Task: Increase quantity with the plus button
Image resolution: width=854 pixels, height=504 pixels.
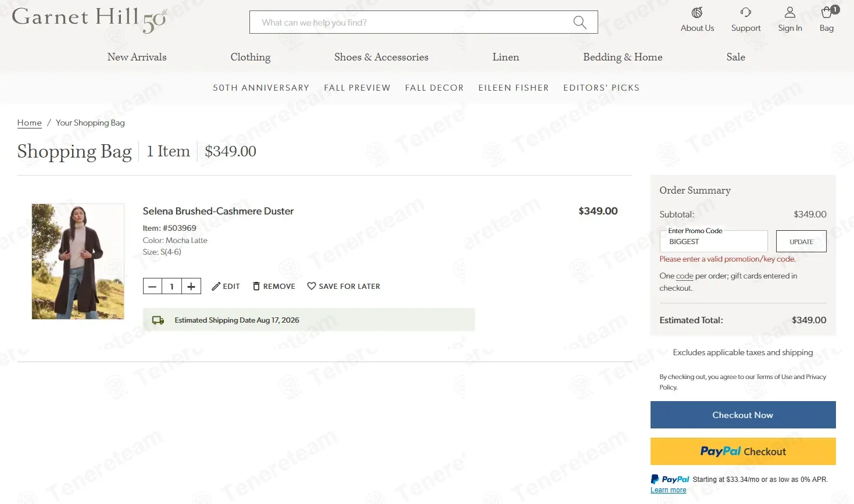Action: (191, 286)
